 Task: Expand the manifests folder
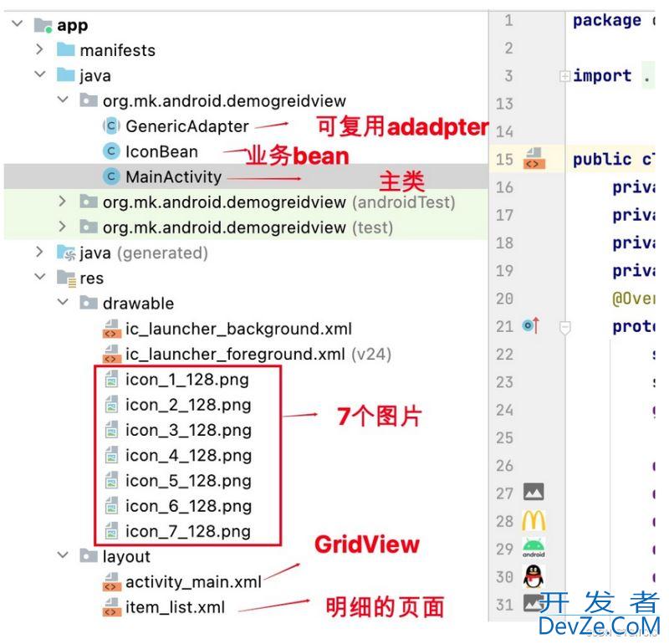click(x=39, y=49)
